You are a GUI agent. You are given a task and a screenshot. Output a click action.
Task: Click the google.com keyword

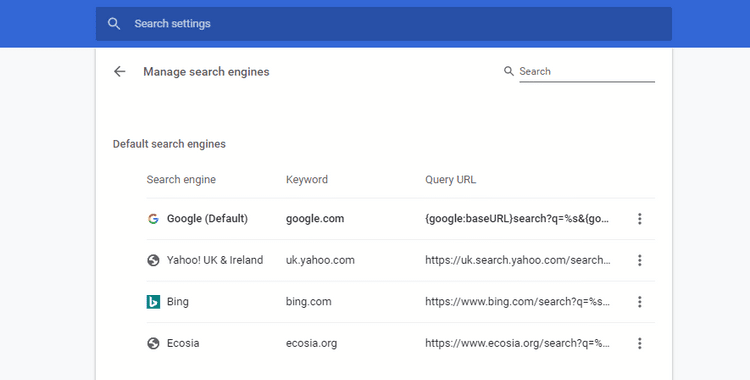pos(315,219)
